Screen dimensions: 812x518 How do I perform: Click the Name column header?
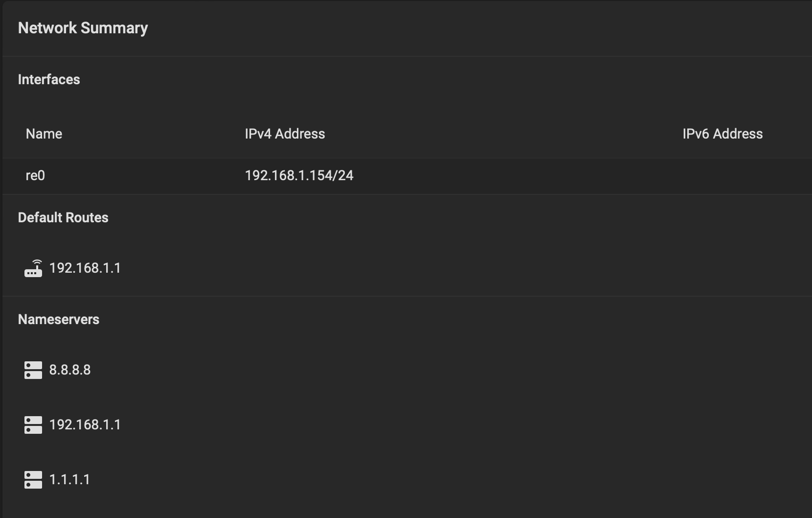click(44, 134)
